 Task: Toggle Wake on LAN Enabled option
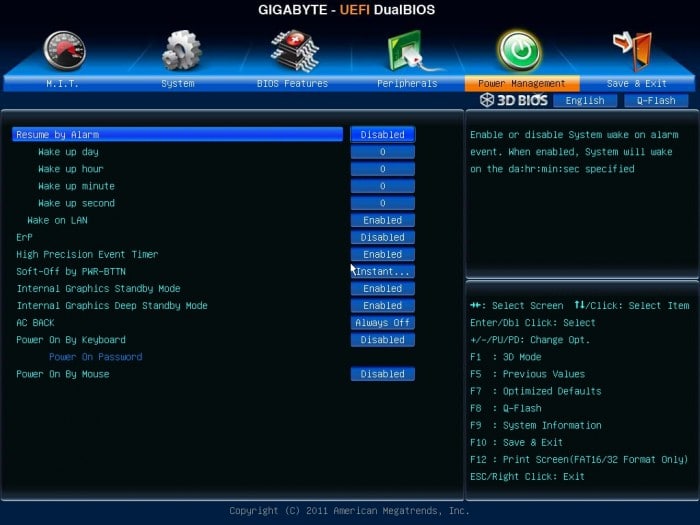[x=383, y=220]
